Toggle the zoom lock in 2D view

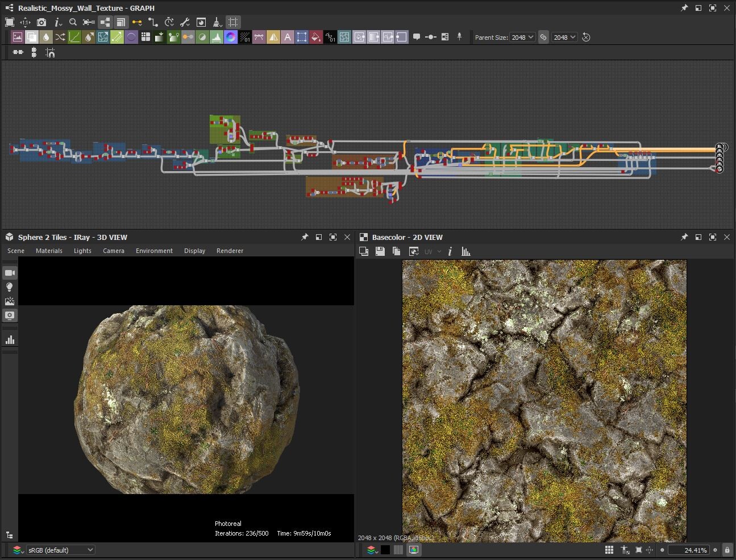point(727,550)
